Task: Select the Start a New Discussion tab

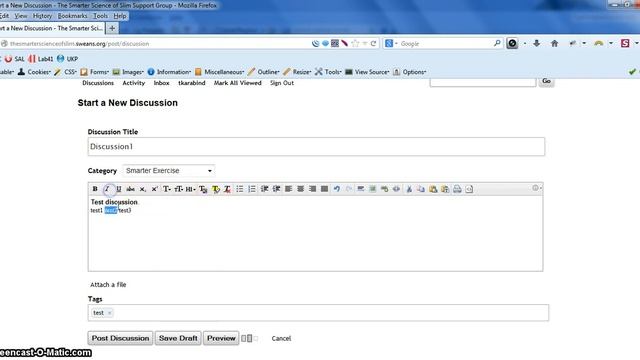Action: 52,28
